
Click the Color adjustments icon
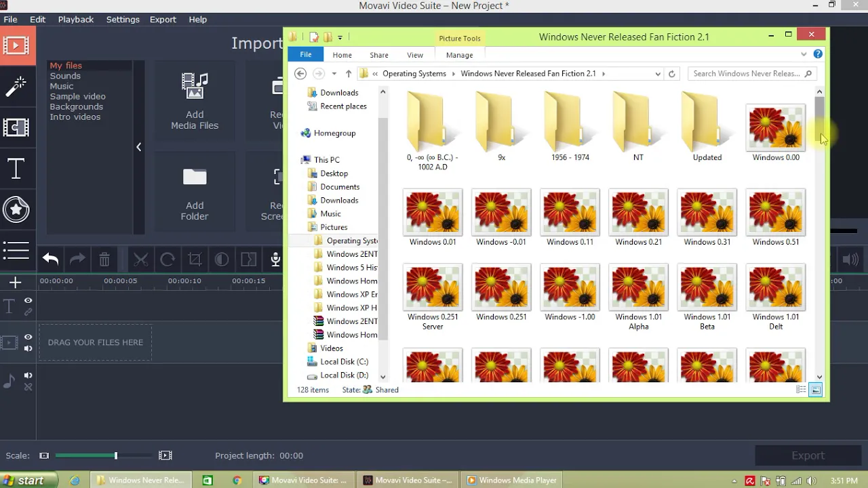pyautogui.click(x=222, y=259)
